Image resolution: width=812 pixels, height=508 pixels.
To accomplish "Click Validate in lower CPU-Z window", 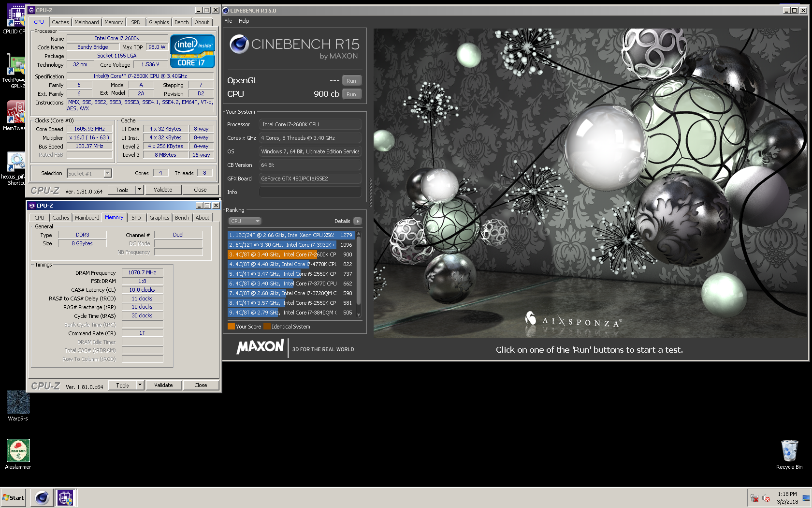I will (x=163, y=385).
